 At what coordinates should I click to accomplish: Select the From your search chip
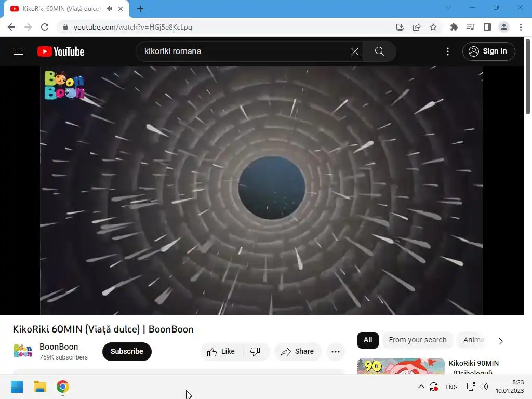(x=418, y=340)
